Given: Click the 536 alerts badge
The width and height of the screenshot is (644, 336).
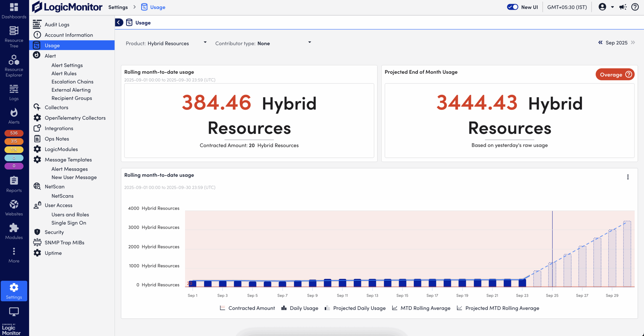Looking at the screenshot, I should (x=14, y=133).
